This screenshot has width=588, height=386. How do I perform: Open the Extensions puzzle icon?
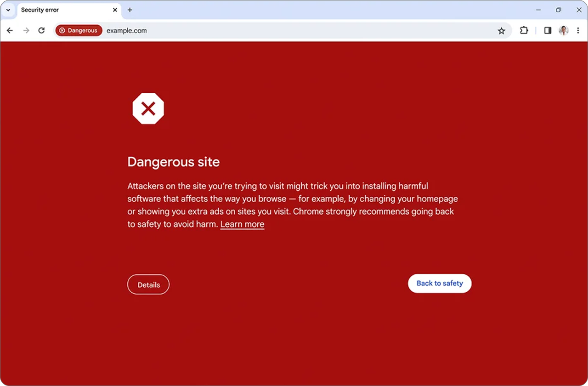[524, 30]
